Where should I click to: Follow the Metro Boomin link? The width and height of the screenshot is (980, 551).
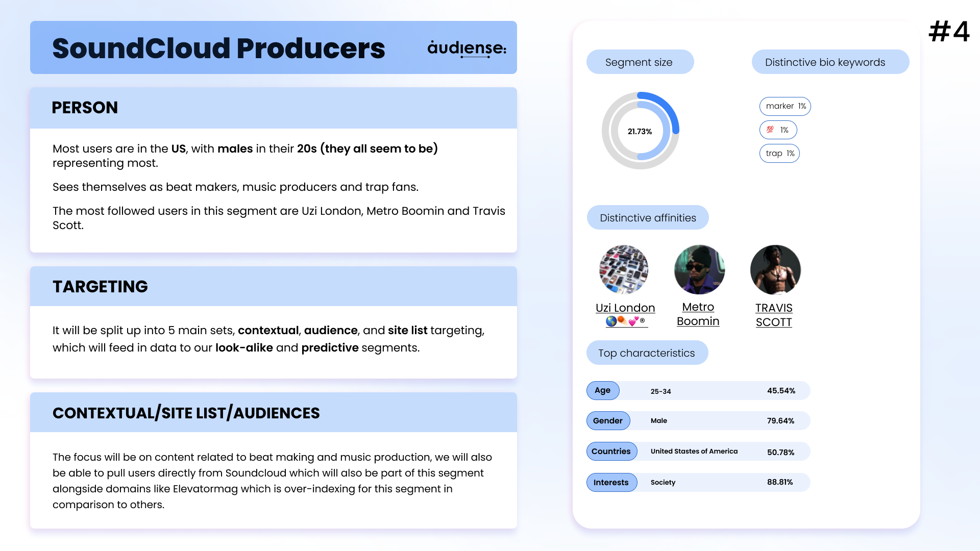pyautogui.click(x=698, y=314)
